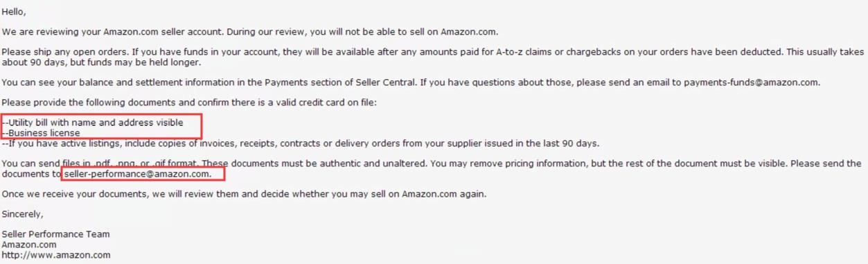Open the http://www.amazon.com link
The width and height of the screenshot is (868, 264).
56,255
